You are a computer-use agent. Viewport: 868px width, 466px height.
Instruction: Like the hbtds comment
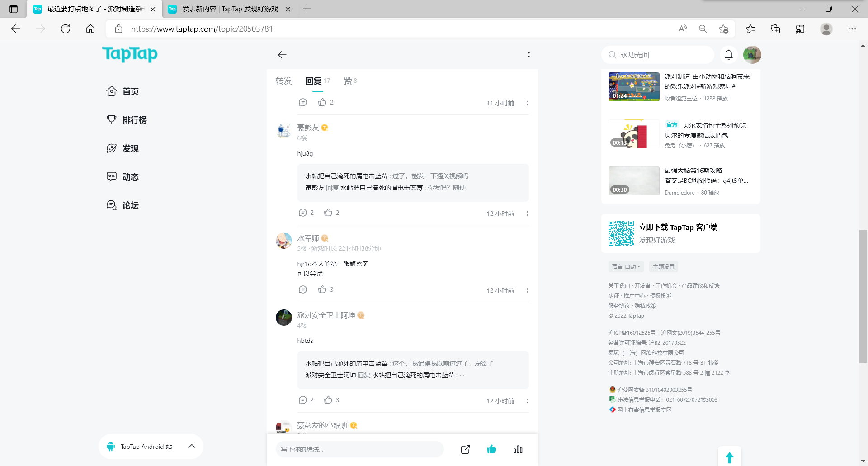[x=328, y=400]
